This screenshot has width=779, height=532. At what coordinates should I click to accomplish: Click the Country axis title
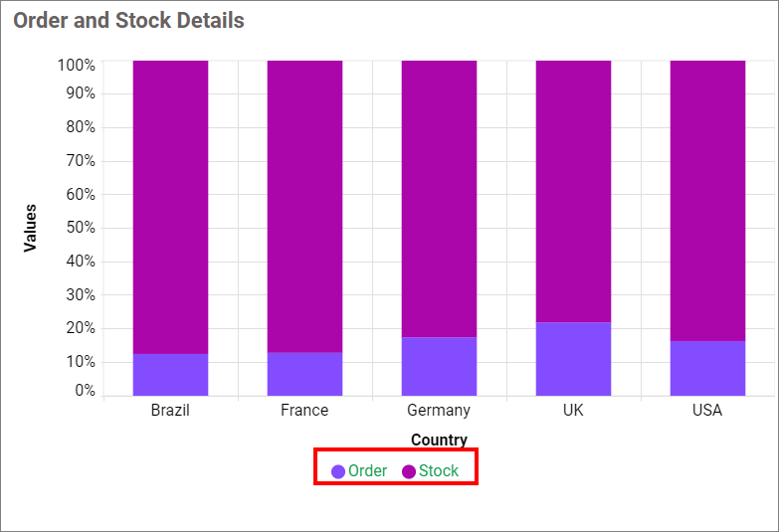(x=439, y=440)
